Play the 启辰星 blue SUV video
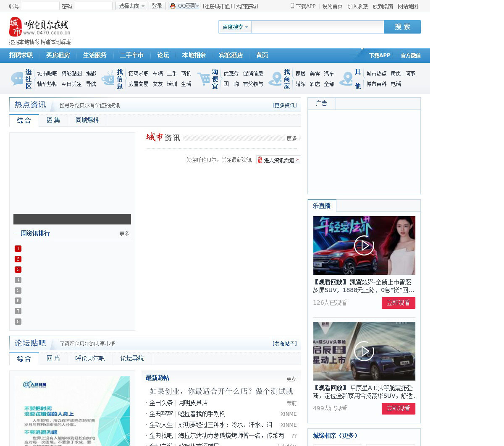This screenshot has width=504, height=446. tap(364, 351)
